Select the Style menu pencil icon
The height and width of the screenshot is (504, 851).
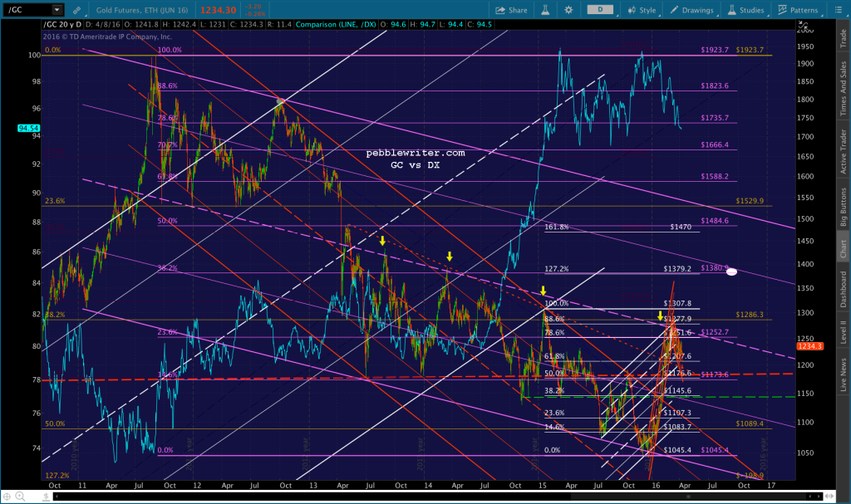click(x=633, y=10)
